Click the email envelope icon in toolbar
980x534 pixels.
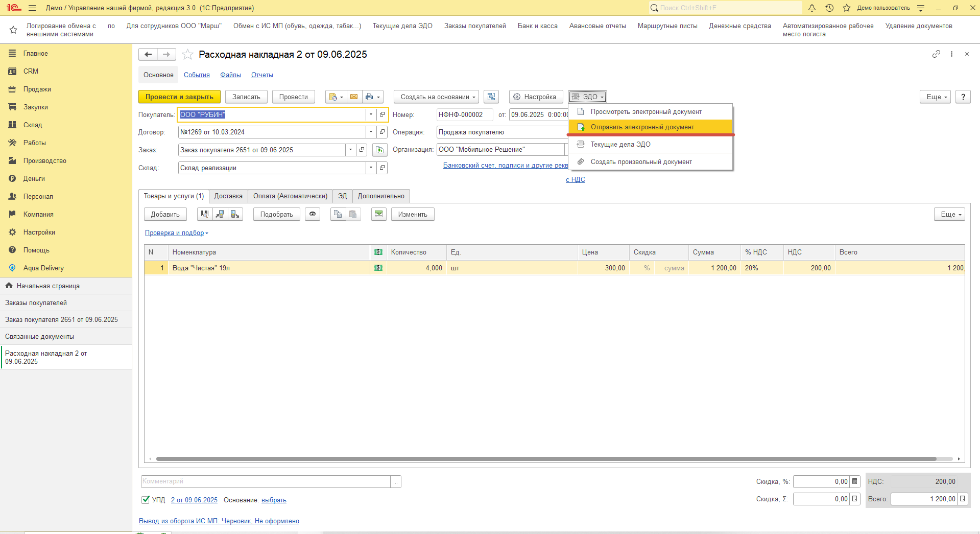tap(354, 97)
